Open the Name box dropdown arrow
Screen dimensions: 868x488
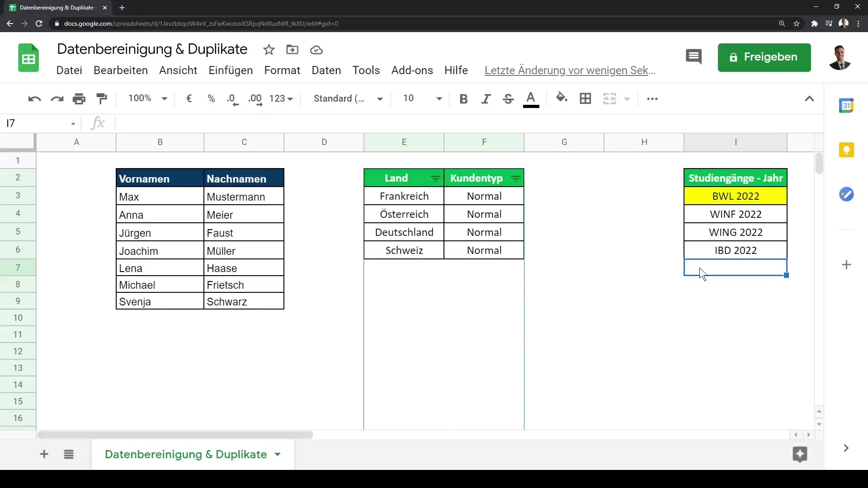point(73,124)
